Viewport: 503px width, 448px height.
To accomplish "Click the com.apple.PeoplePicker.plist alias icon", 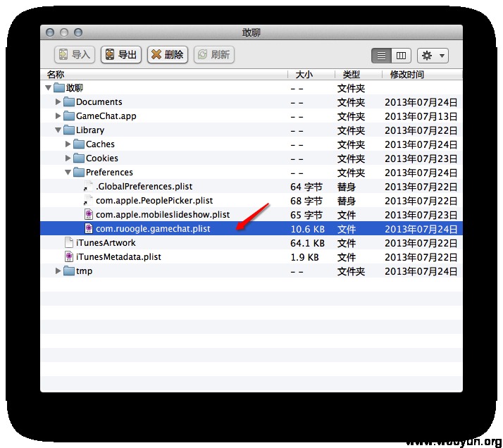I will tap(88, 200).
